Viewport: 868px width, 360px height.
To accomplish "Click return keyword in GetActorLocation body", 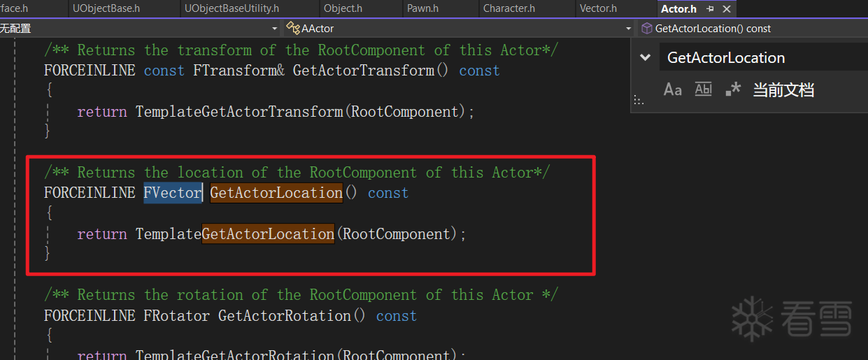I will pyautogui.click(x=102, y=233).
